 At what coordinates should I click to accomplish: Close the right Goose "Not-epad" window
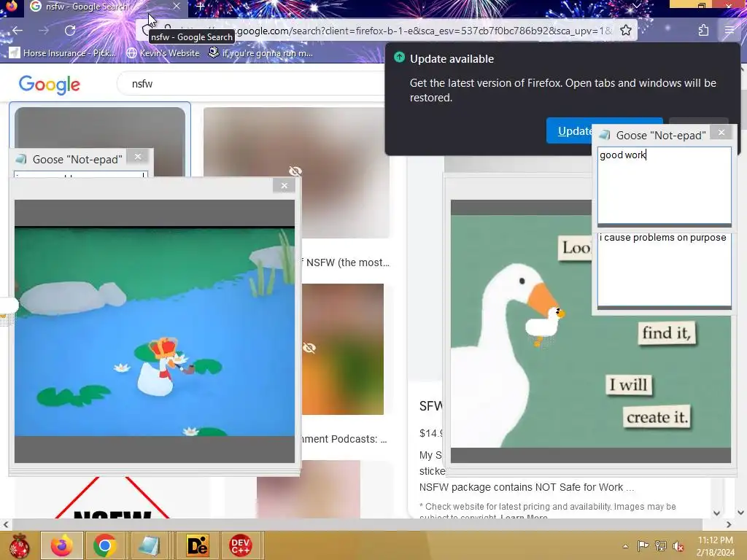(721, 133)
